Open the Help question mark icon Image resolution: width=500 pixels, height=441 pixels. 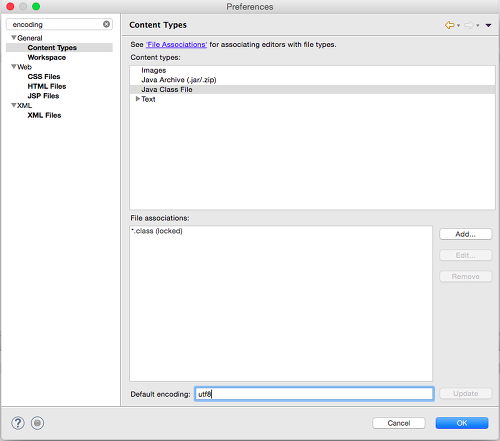pos(18,423)
